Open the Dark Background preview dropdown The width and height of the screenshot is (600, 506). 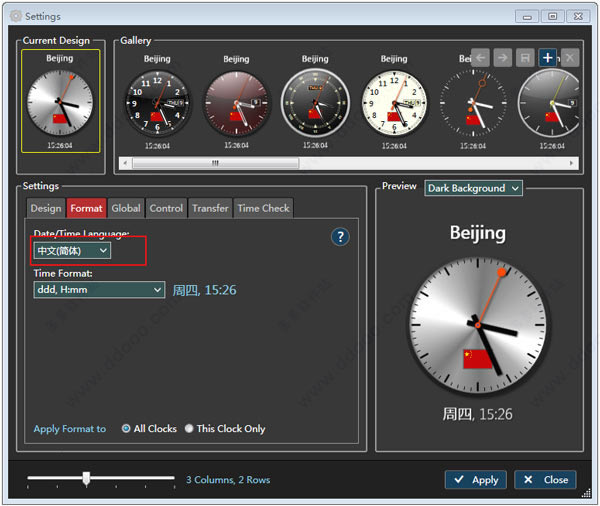[473, 188]
